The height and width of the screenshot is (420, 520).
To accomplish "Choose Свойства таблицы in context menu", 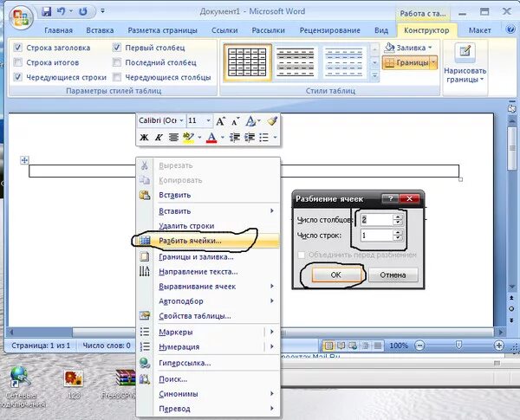I will pos(208,316).
